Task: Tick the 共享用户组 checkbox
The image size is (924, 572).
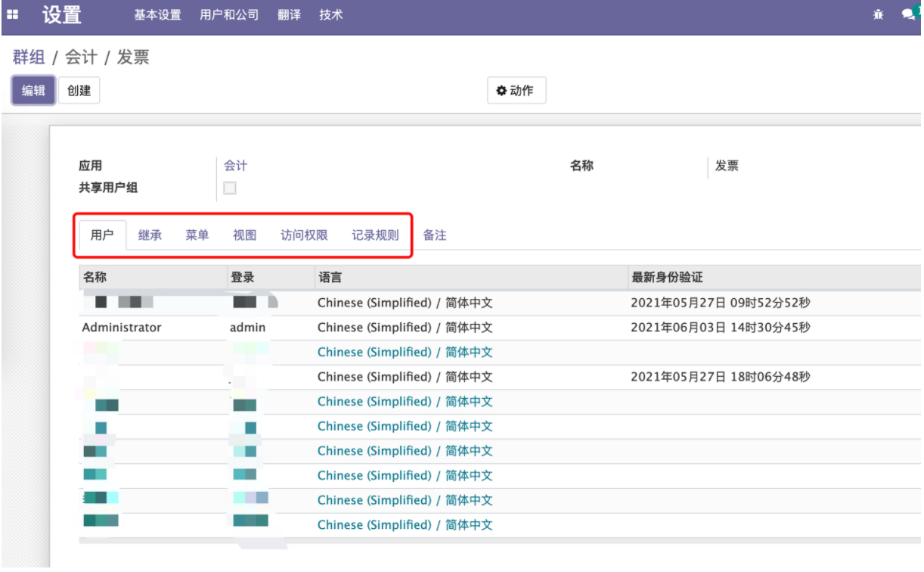Action: pyautogui.click(x=230, y=188)
